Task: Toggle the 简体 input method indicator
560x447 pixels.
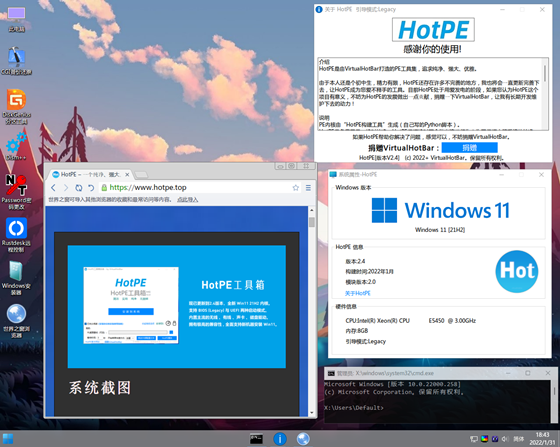Action: pos(519,439)
